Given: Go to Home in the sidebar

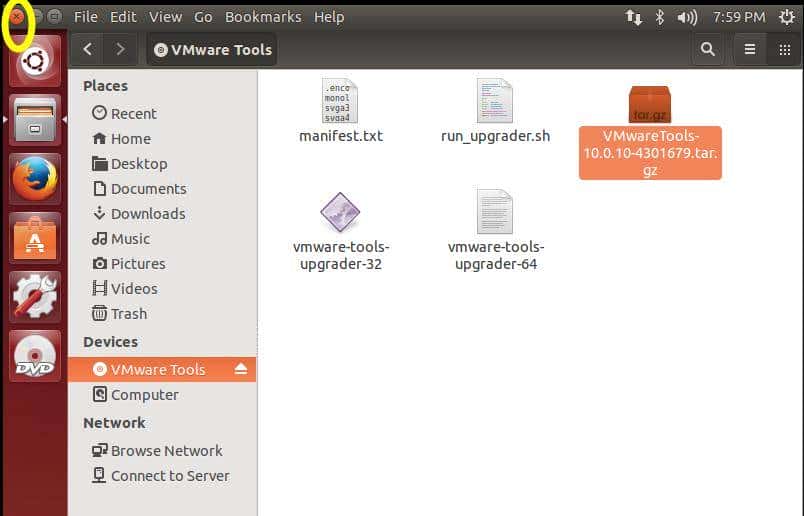Looking at the screenshot, I should (162, 138).
